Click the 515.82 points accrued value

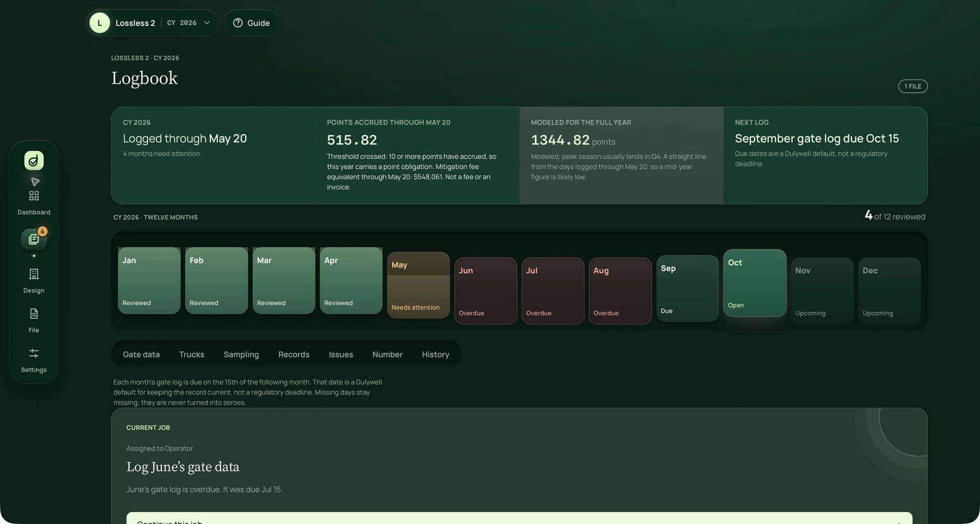tap(352, 140)
